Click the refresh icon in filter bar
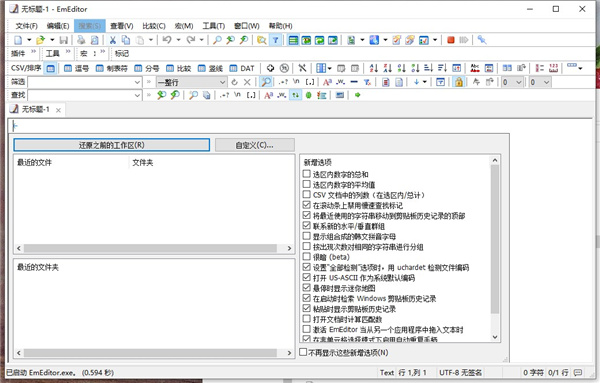The image size is (600, 383). pos(235,82)
